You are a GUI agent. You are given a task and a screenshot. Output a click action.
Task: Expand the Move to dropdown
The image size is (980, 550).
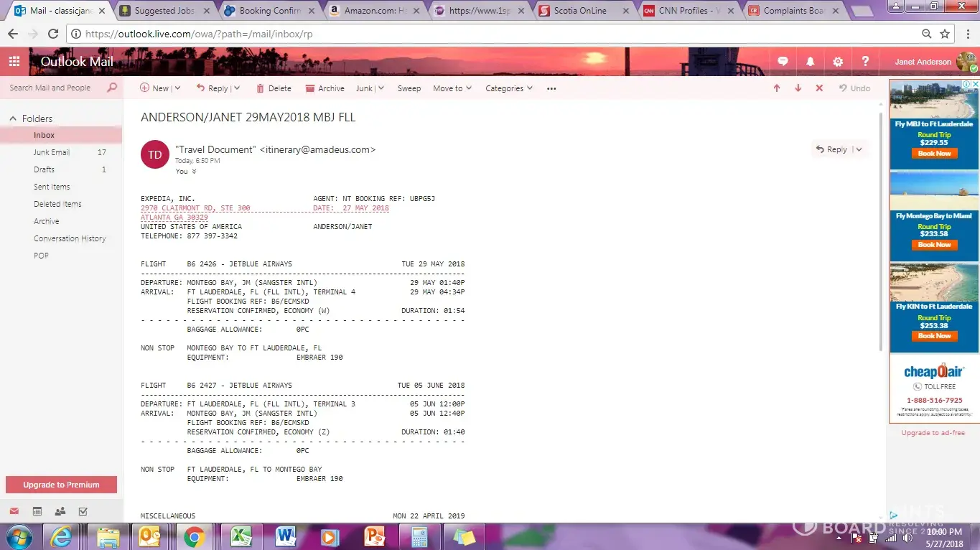click(452, 88)
